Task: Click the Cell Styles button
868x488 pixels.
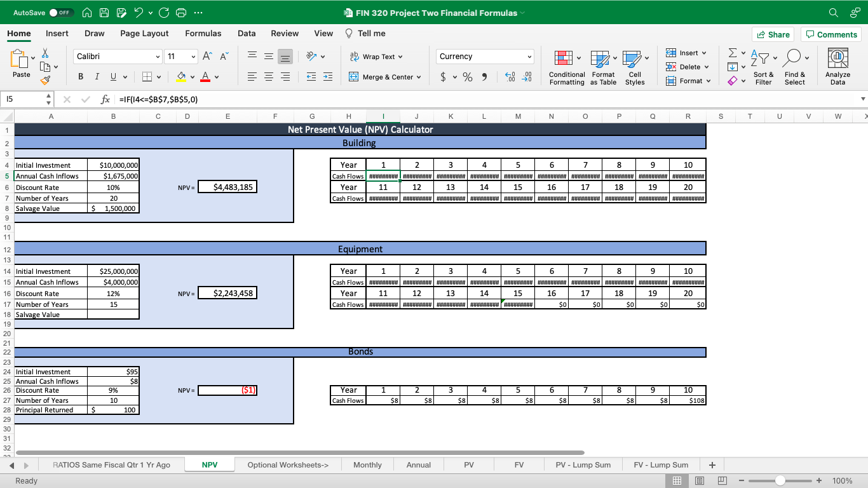Action: 634,67
